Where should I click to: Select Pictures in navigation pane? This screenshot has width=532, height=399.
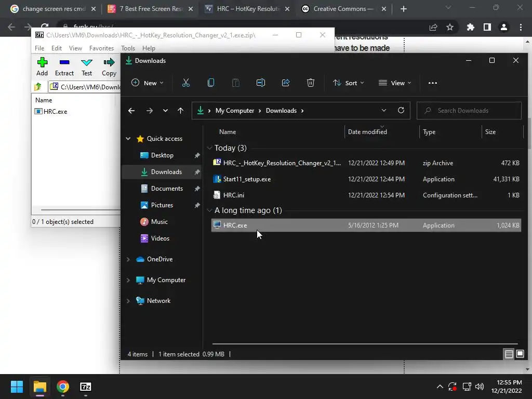click(162, 205)
